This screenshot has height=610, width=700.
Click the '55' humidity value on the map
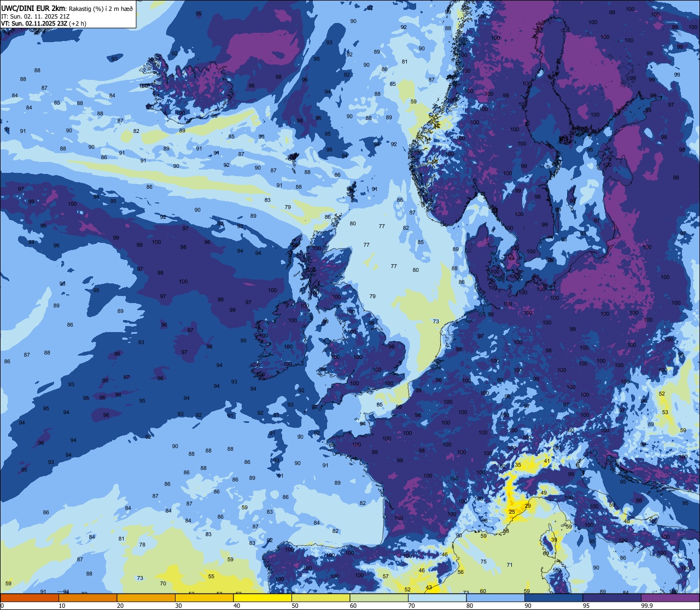(x=211, y=576)
